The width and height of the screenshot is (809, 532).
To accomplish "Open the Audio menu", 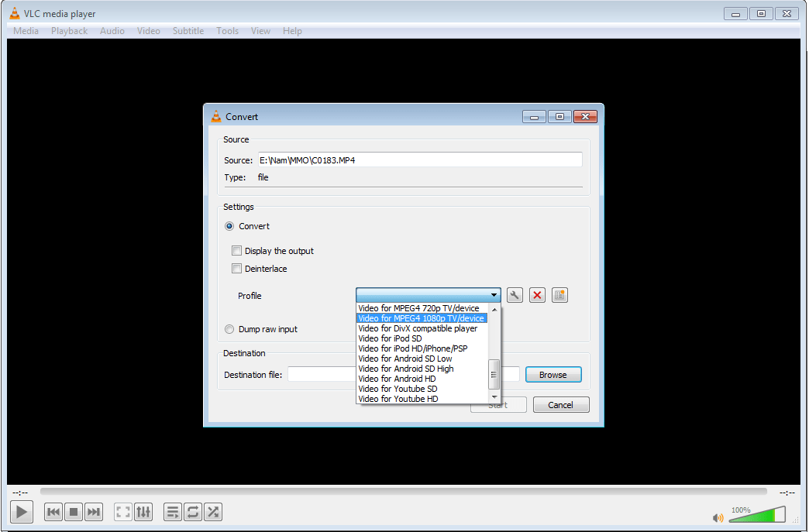I will pos(112,31).
